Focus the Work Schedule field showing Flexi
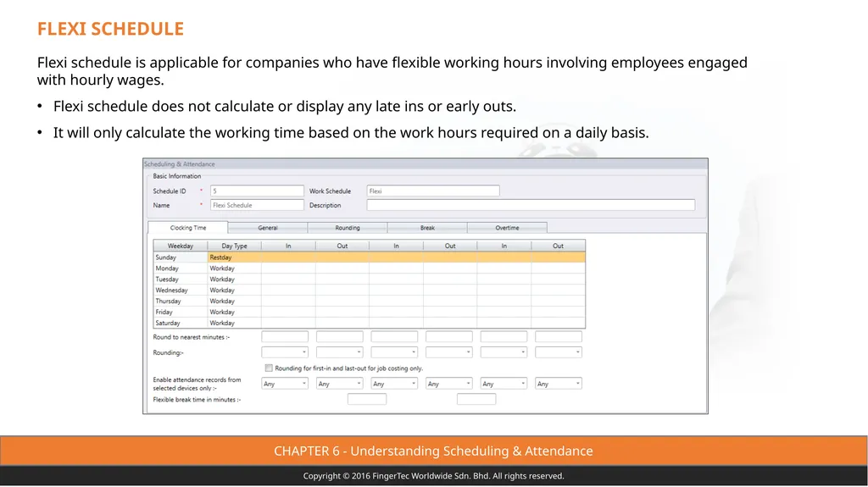The image size is (868, 487). pos(433,191)
